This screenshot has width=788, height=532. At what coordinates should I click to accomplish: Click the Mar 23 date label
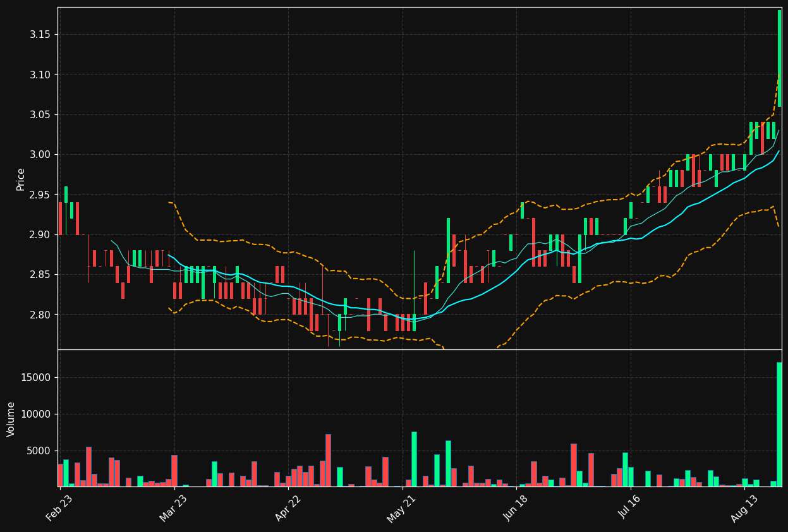click(173, 508)
